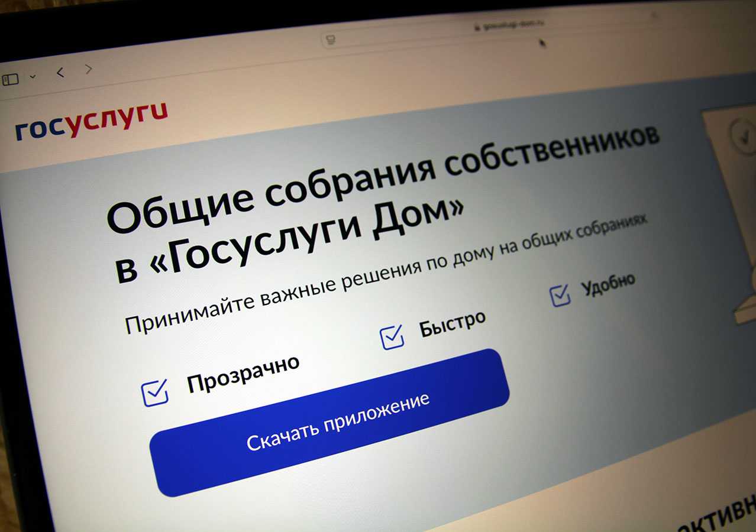The height and width of the screenshot is (532, 756).
Task: Open the sidebar options dropdown chevron
Action: 33,76
